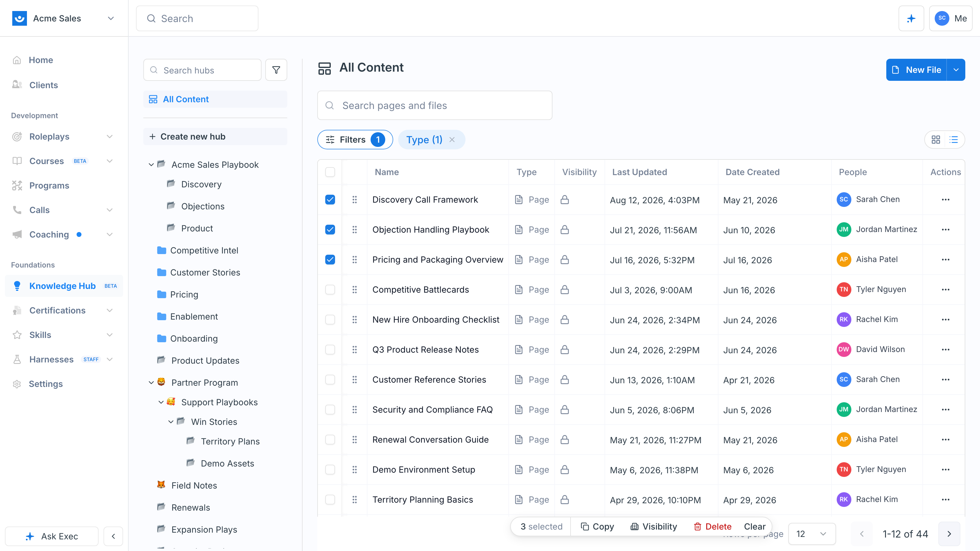Screen dimensions: 980x551
Task: Switch to list view layout icon
Action: coord(954,140)
